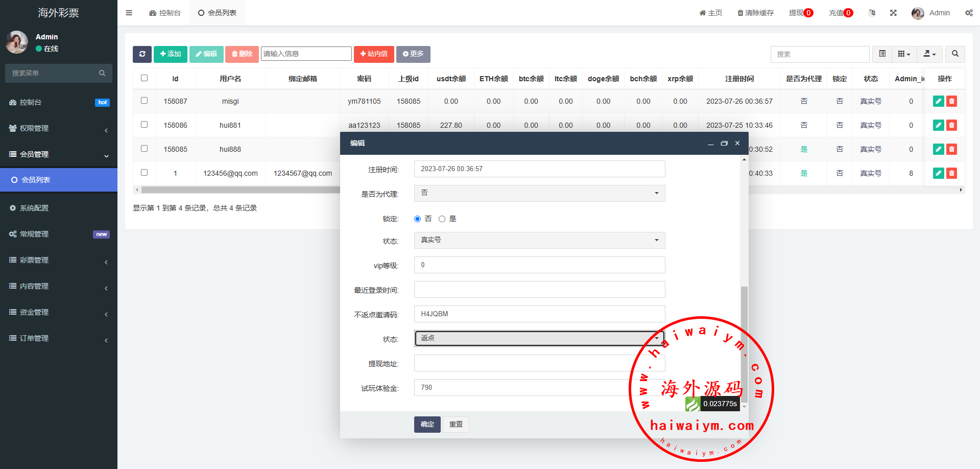Toggle the sidebar hamburger menu icon
Screen dimensions: 980x469
point(129,13)
